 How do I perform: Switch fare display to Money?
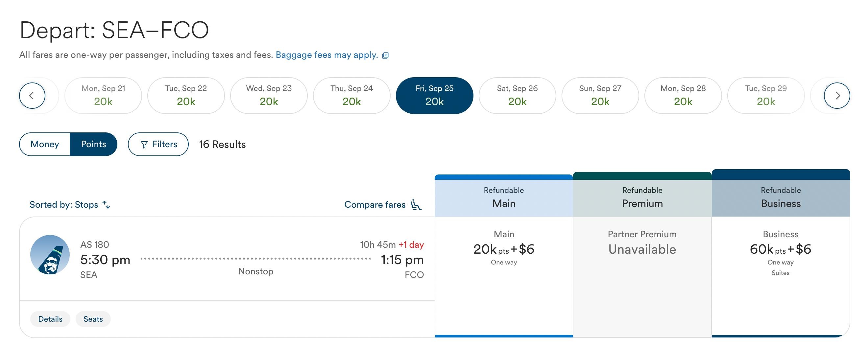pyautogui.click(x=45, y=144)
